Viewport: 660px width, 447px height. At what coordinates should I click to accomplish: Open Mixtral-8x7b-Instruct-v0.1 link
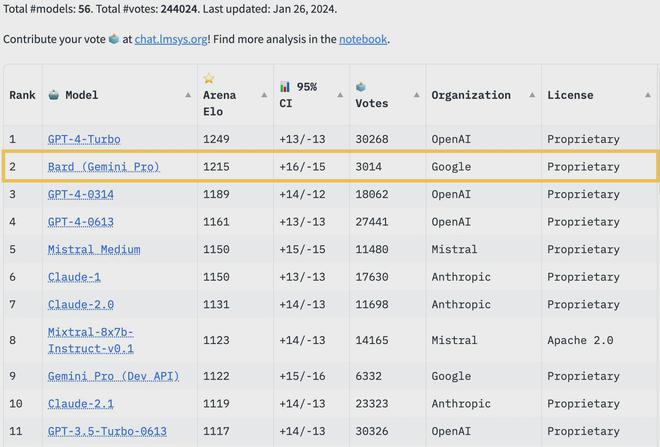click(90, 340)
